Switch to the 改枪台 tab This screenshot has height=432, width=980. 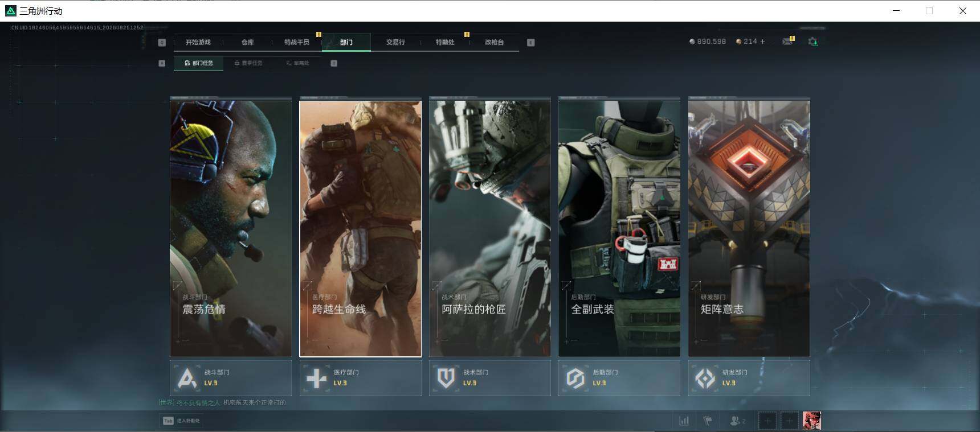494,42
